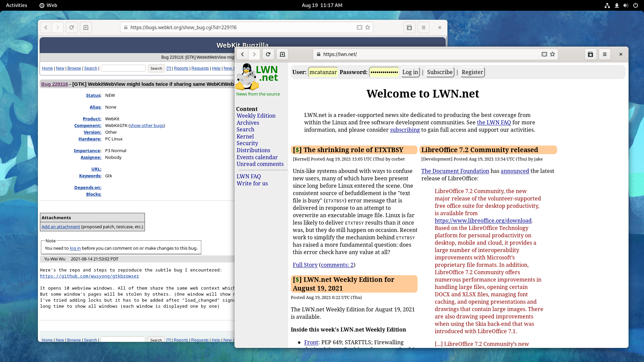Viewport: 644px width, 362px height.
Task: Open hamburger menu in LWN browser window
Action: [605, 54]
